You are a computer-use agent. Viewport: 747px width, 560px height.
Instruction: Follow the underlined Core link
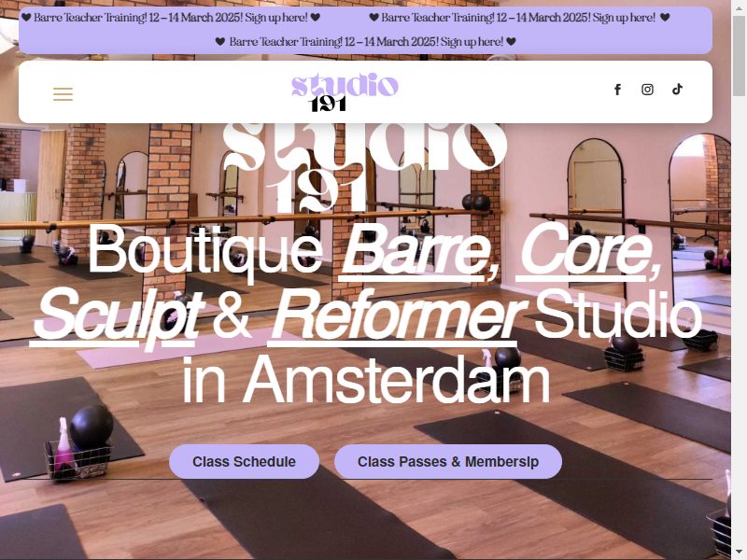point(588,250)
